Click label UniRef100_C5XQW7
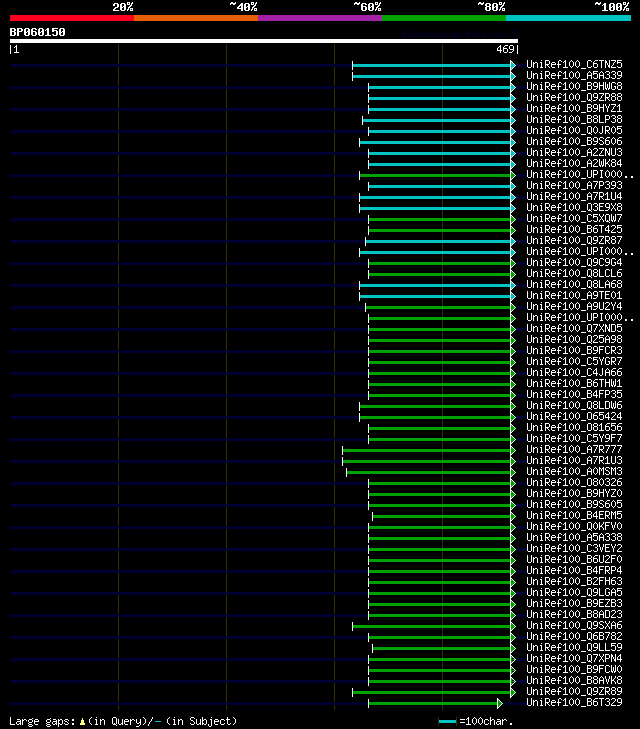The height and width of the screenshot is (729, 640). coord(574,219)
